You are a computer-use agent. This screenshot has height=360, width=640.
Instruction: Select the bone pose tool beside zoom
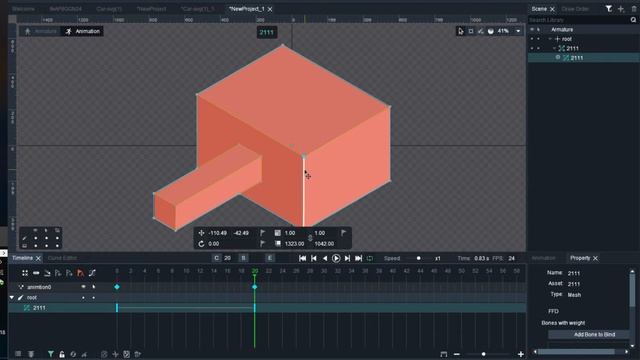pos(481,31)
